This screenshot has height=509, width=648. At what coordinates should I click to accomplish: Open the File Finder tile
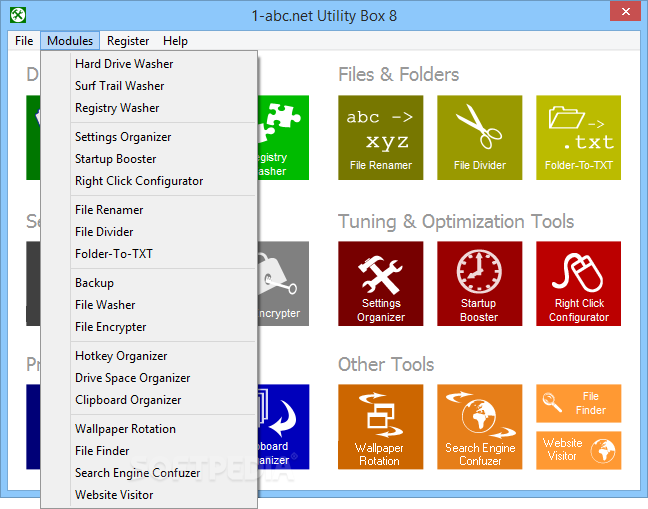point(578,403)
